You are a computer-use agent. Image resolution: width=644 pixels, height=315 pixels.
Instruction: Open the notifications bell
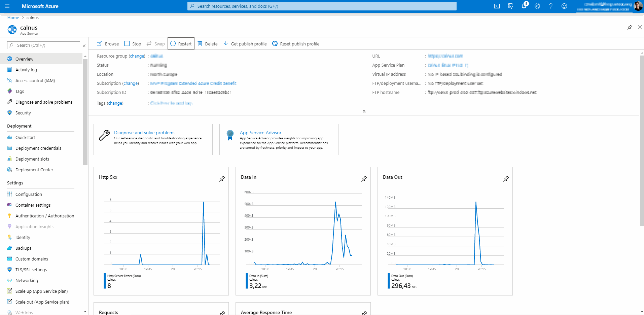[x=524, y=6]
